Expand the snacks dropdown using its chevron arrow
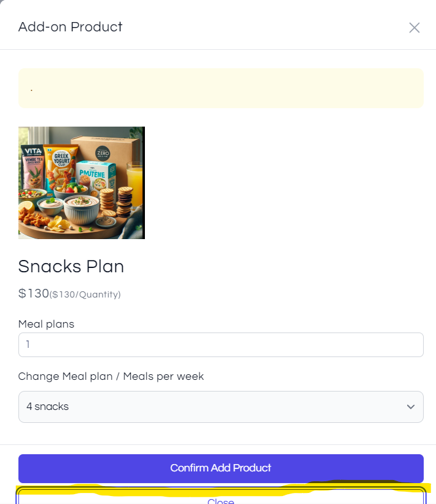 pos(410,407)
